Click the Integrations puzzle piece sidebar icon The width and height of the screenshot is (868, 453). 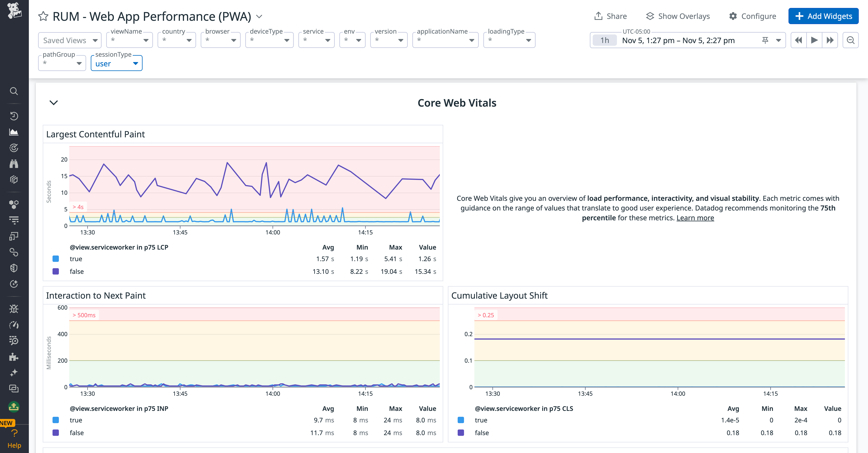click(14, 357)
